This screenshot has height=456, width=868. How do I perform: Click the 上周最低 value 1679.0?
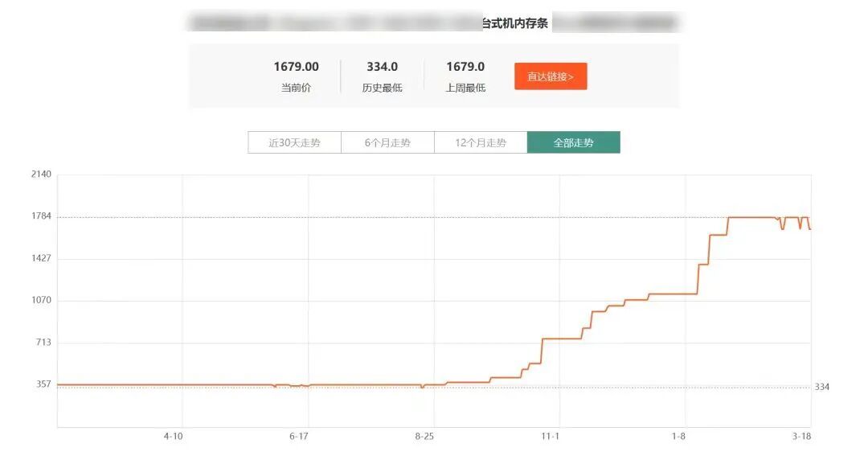click(x=465, y=67)
